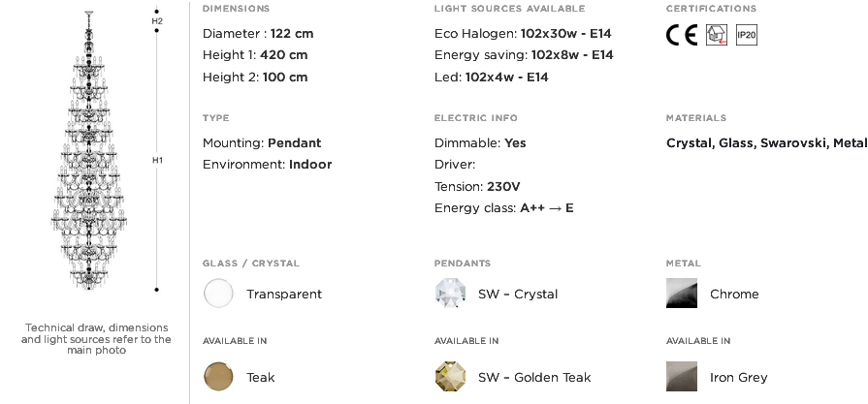Click the Light Sources Available heading
The image size is (868, 404).
509,9
